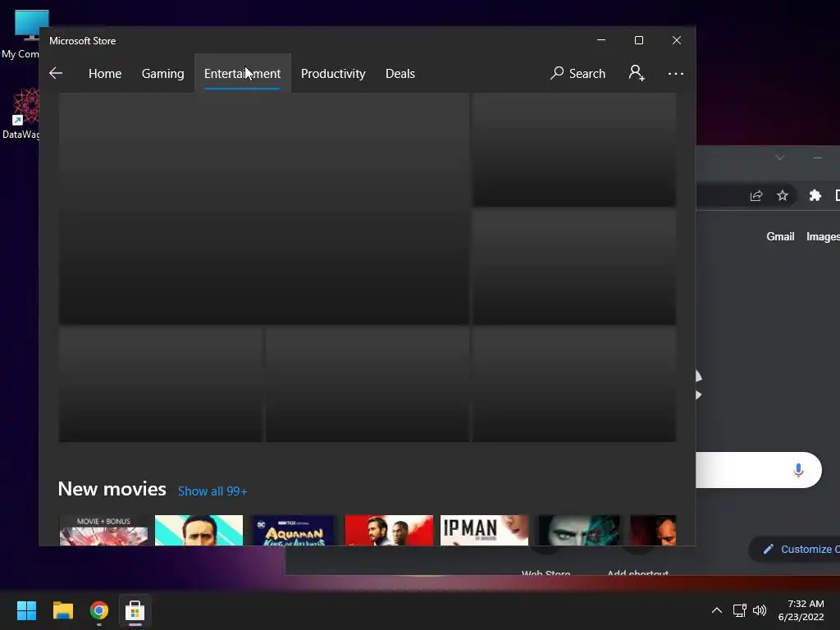The image size is (840, 630).
Task: Open the three-dot See more menu
Action: pyautogui.click(x=676, y=73)
